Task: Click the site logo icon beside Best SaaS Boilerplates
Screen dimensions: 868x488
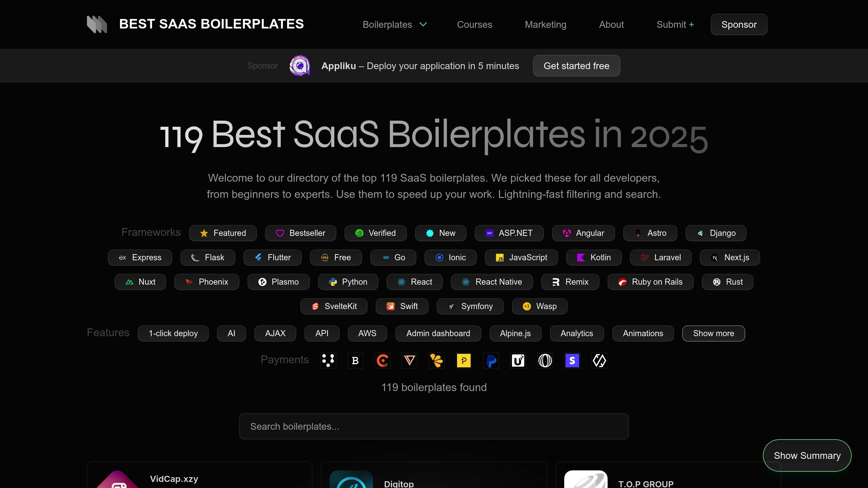Action: tap(97, 24)
